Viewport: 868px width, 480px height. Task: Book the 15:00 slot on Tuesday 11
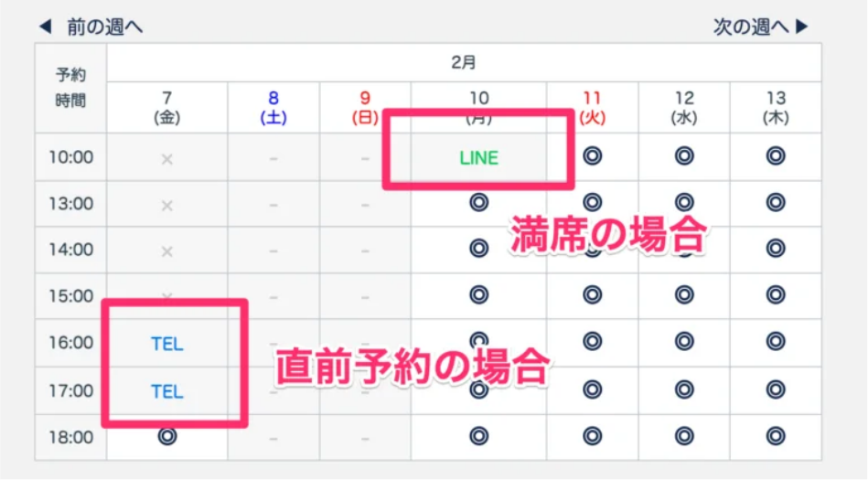point(593,294)
